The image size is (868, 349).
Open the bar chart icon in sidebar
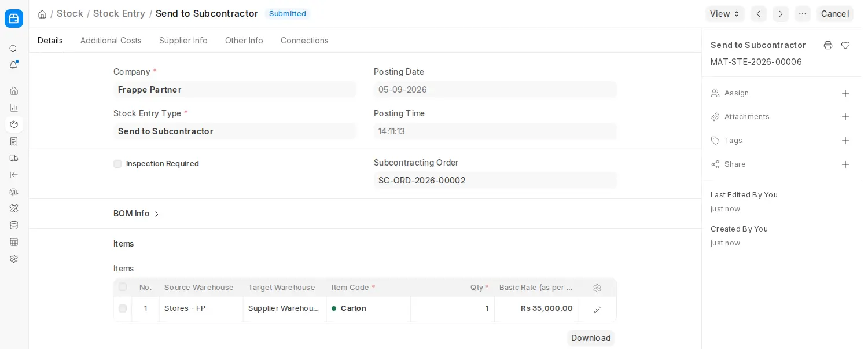pos(14,108)
